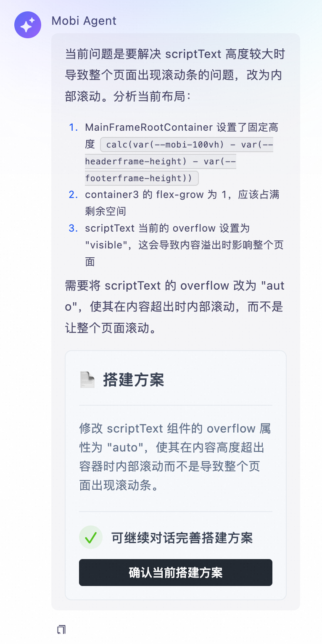Click the headerframe-height) code line
Viewport: 322px width, 644px height.
coord(160,161)
